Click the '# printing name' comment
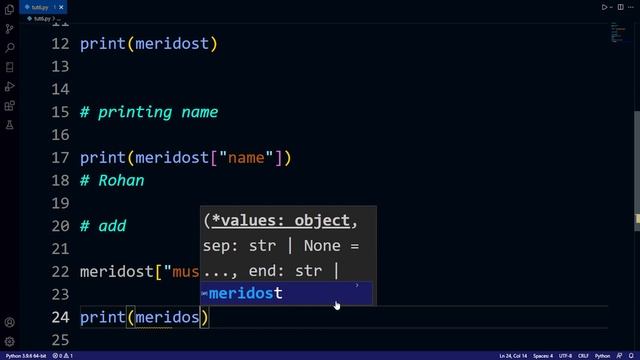This screenshot has height=360, width=640. [x=149, y=112]
